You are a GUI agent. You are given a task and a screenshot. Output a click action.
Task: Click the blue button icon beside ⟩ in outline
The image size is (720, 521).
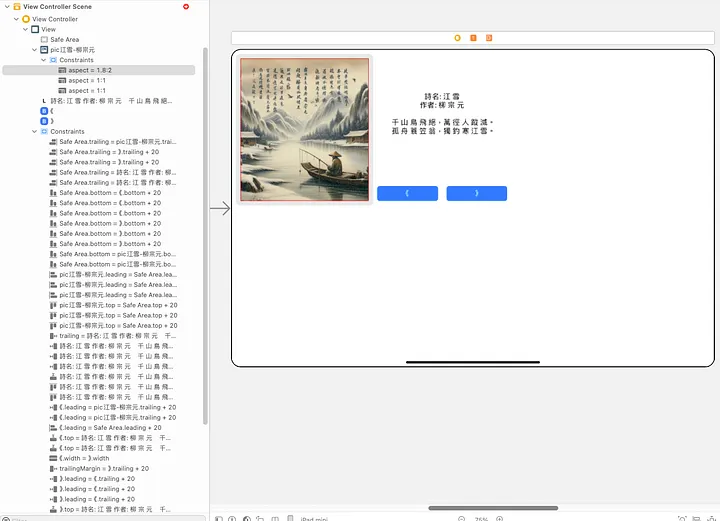pos(44,121)
